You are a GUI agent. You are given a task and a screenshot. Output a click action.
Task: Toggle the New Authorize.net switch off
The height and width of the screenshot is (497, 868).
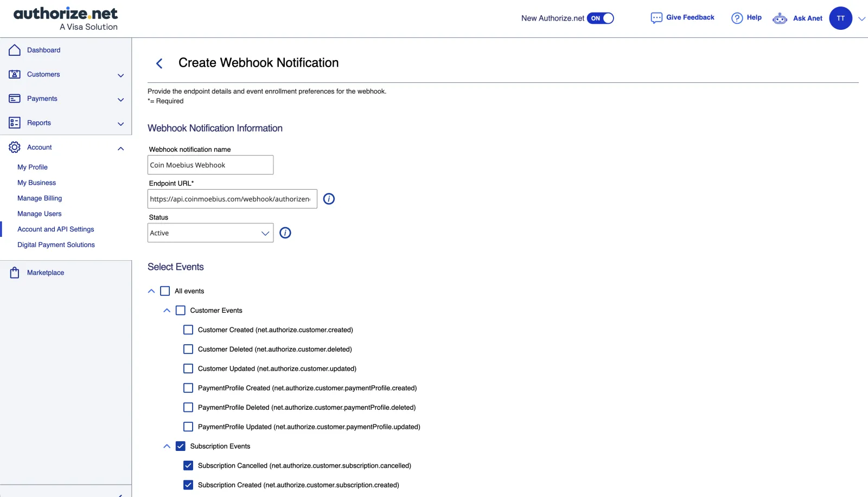pos(601,18)
